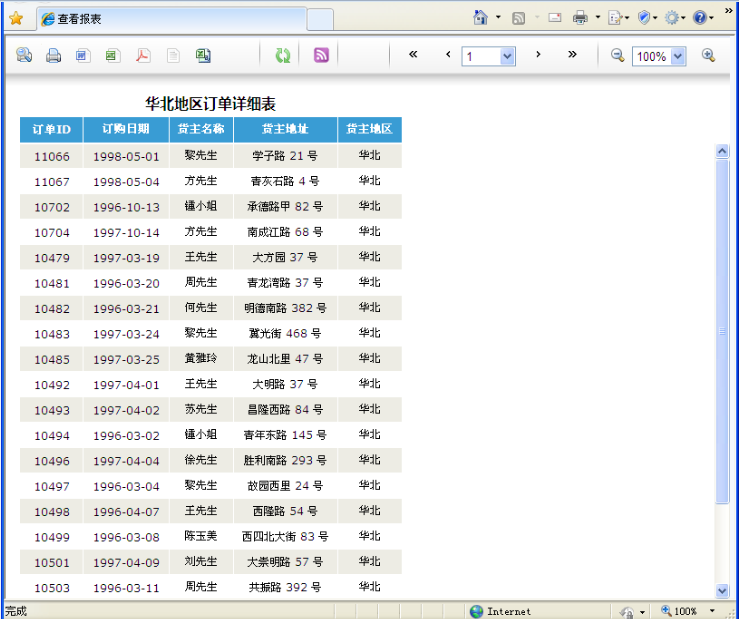Click the Internet zone globe in status bar

coord(476,611)
